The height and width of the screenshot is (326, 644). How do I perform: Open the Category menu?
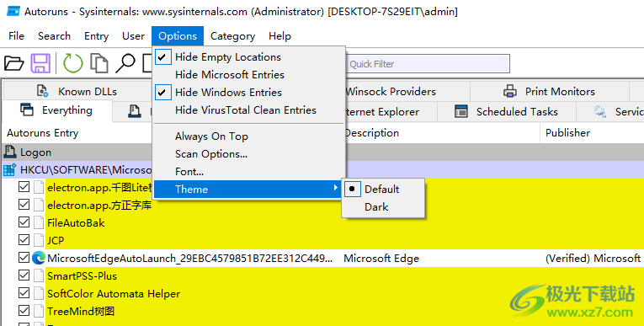(x=233, y=36)
